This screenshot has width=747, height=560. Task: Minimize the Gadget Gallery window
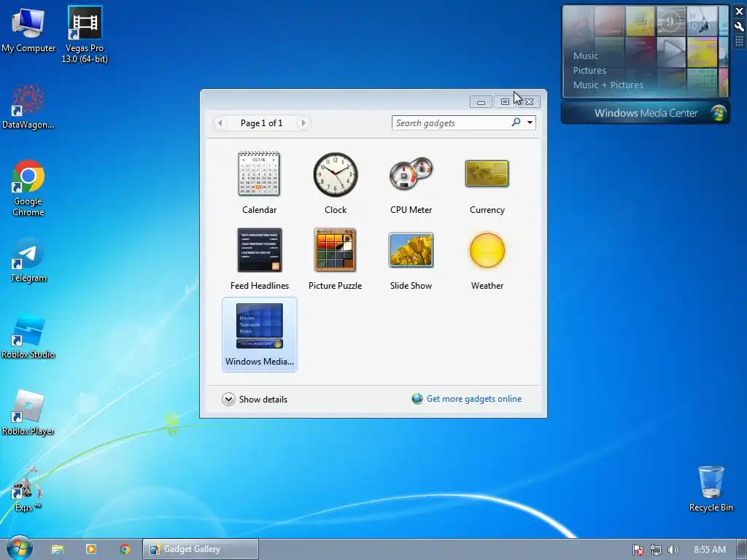(x=481, y=101)
